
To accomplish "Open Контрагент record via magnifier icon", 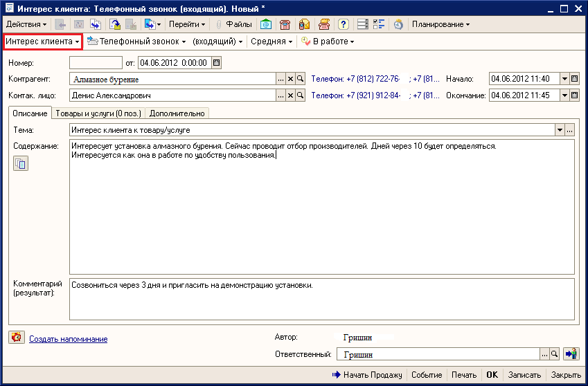I will pyautogui.click(x=301, y=79).
